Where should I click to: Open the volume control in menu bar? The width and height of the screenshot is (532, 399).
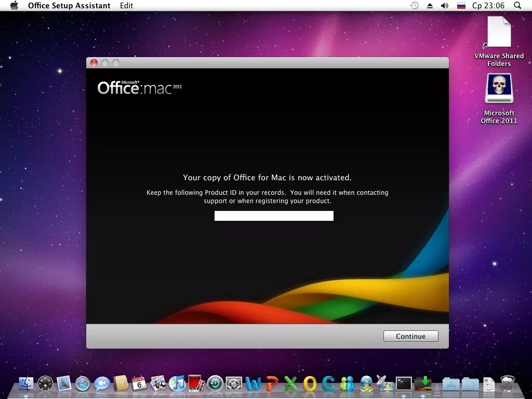click(445, 5)
